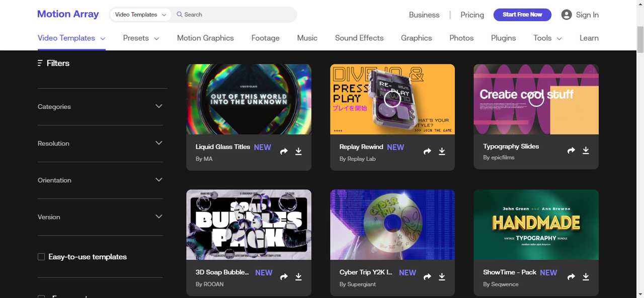Go to the Pricing page

coord(472,15)
